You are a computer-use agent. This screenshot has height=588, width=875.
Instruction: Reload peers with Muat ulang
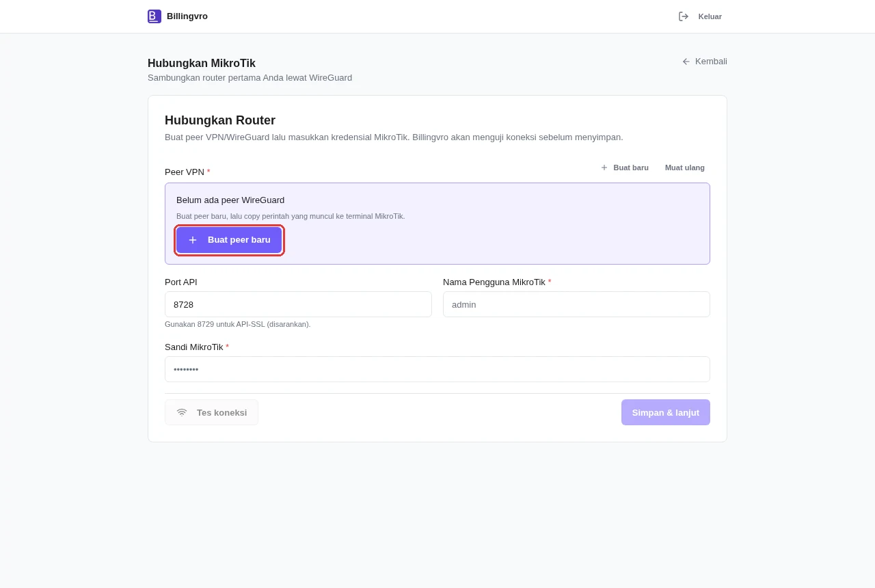[685, 168]
